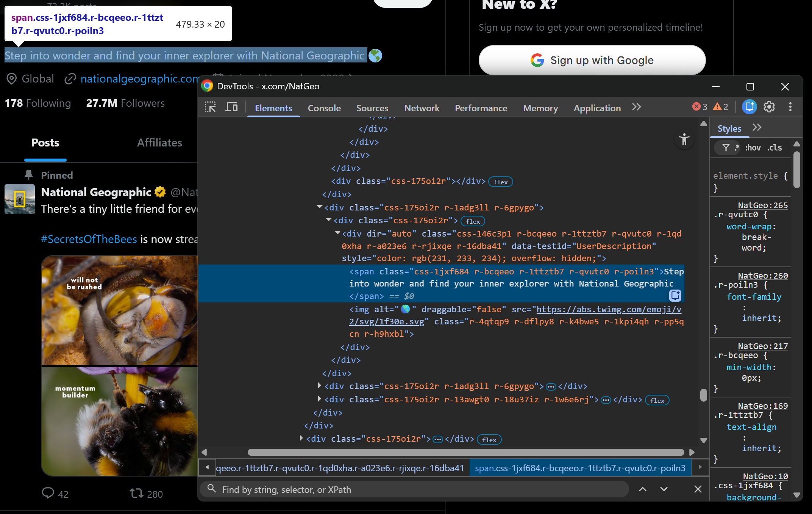Open DevTools settings gear

tap(769, 107)
